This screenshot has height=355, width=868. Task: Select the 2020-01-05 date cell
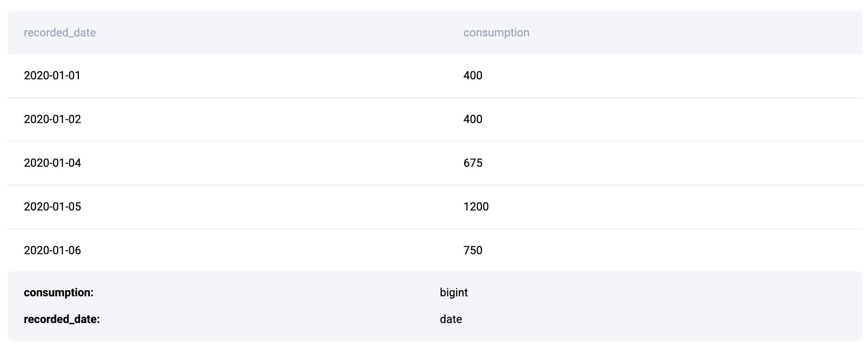tap(52, 207)
